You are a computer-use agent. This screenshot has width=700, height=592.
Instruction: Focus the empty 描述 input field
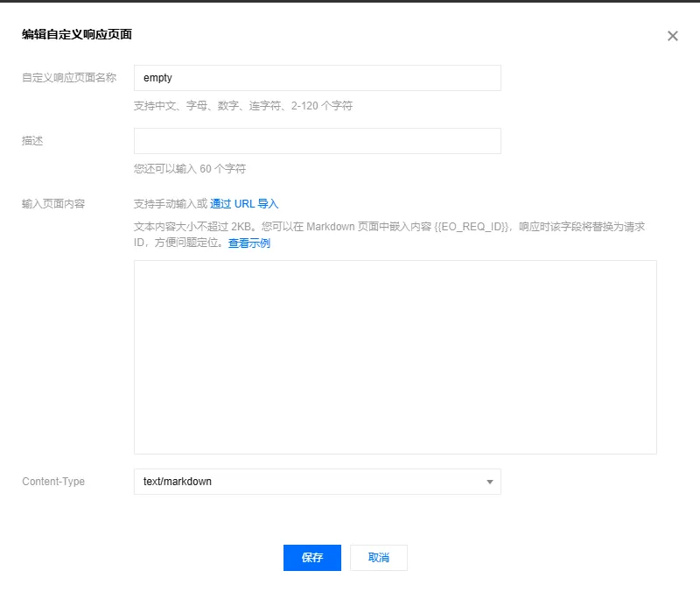point(317,141)
